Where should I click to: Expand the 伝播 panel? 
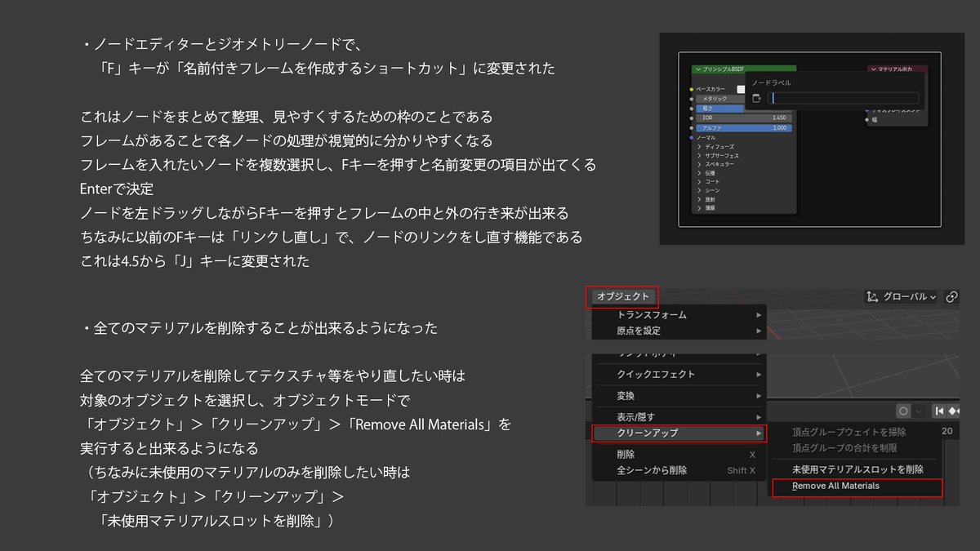click(x=700, y=173)
